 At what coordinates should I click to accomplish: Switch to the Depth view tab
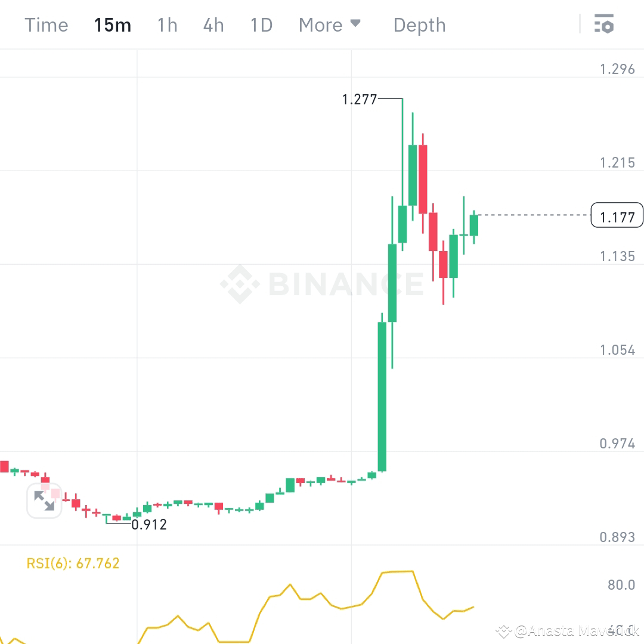click(x=419, y=24)
